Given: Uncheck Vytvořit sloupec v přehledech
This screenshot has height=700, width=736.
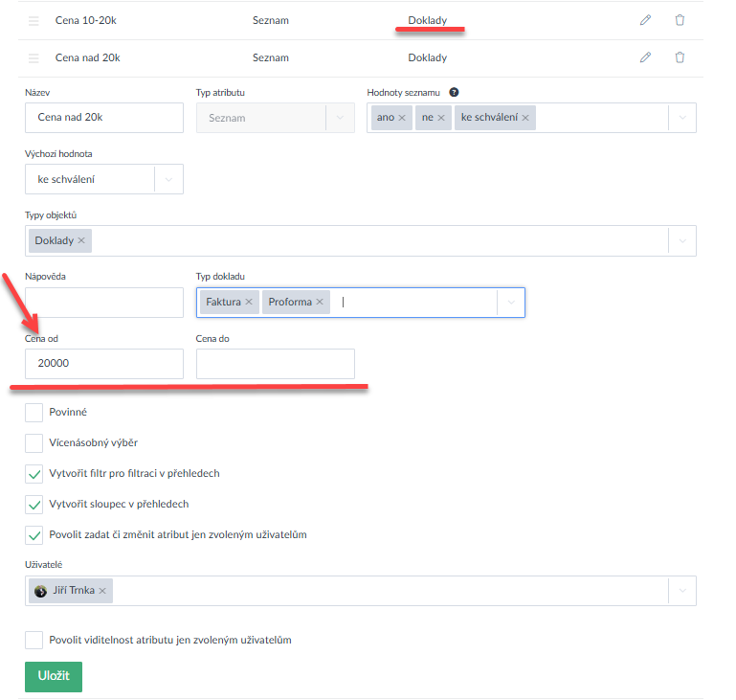Looking at the screenshot, I should tap(34, 504).
